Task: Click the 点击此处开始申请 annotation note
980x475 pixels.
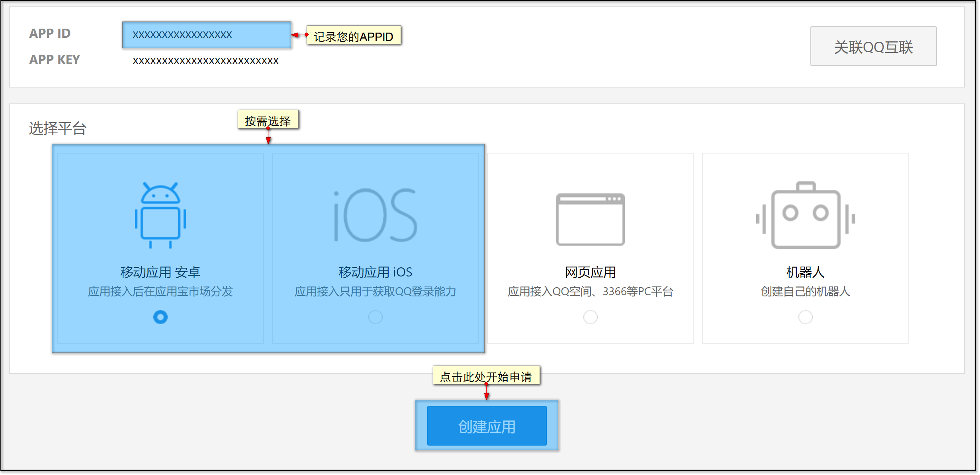Action: pyautogui.click(x=486, y=376)
